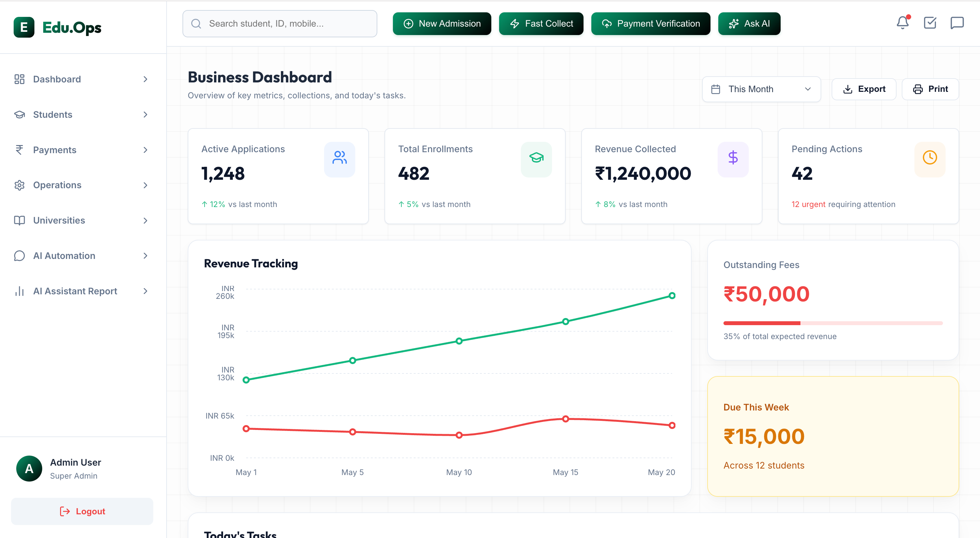The image size is (980, 538).
Task: Click the Ask AI button
Action: [x=749, y=24]
